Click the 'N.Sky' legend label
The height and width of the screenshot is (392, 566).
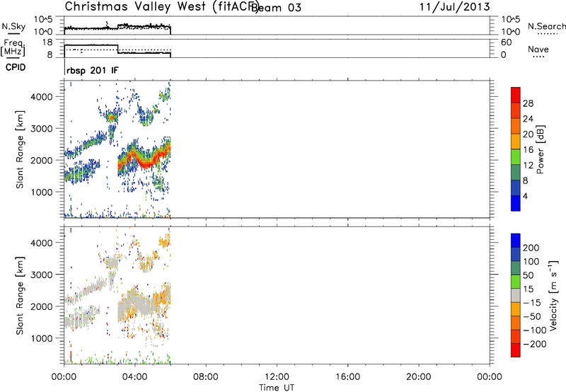pos(13,26)
